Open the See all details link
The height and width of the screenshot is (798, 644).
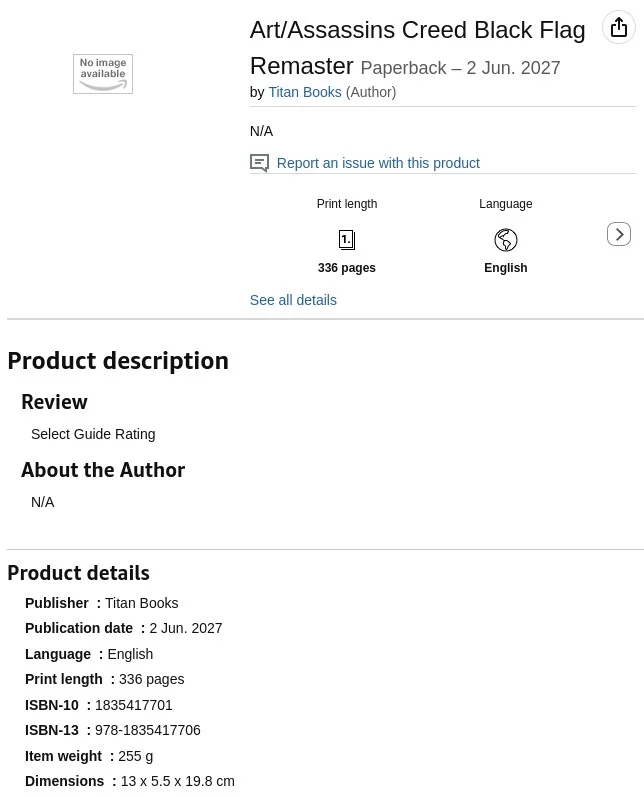click(293, 300)
